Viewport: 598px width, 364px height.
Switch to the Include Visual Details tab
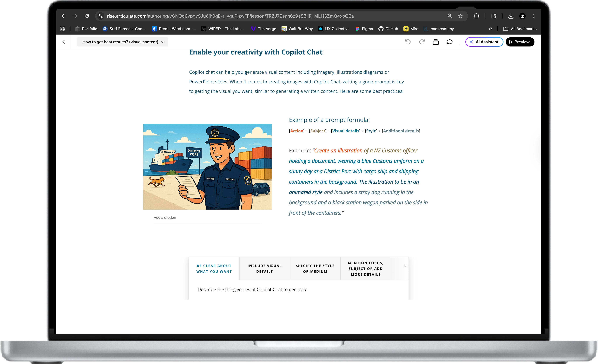click(x=265, y=269)
